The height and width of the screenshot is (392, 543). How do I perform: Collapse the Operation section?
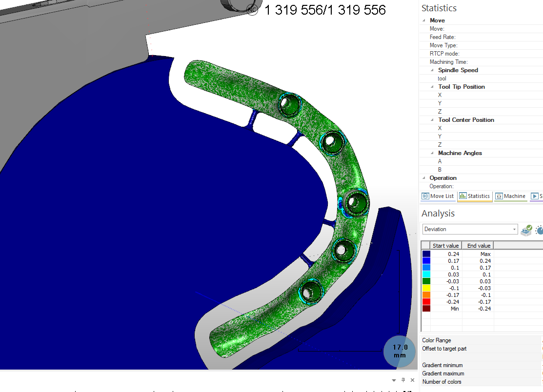[424, 178]
